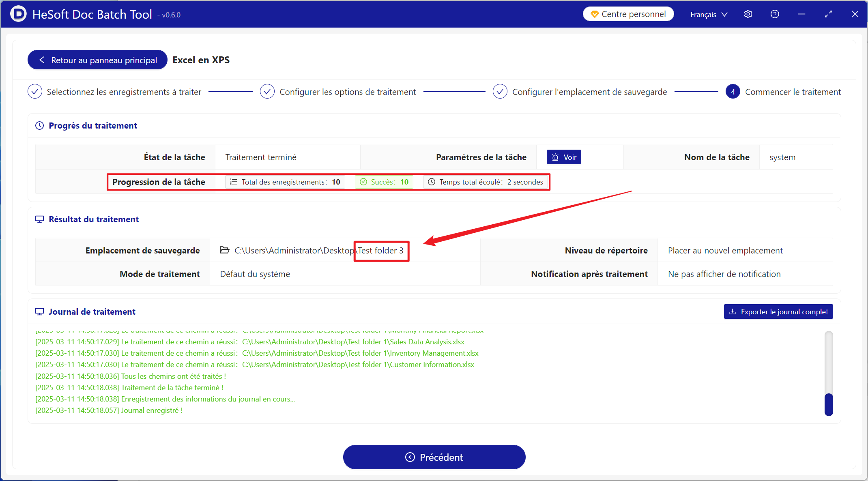Click the monitor icon beside Résultat du traitement

39,219
